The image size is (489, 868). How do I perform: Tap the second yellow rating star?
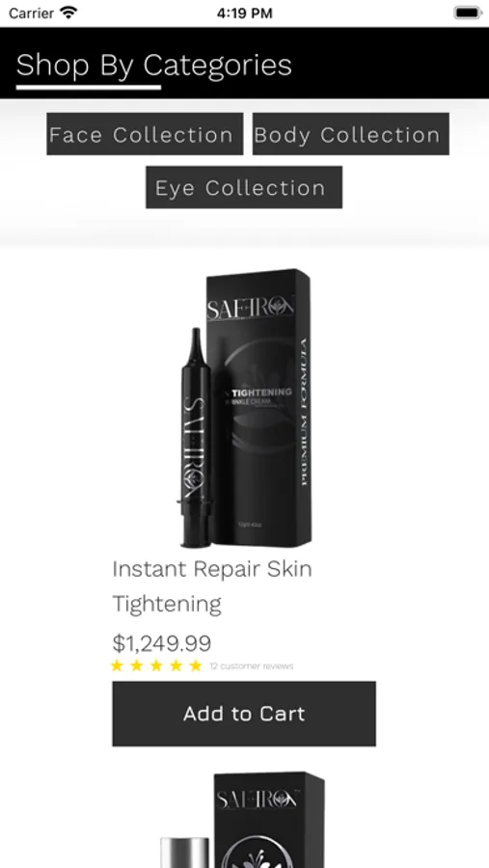pyautogui.click(x=137, y=665)
